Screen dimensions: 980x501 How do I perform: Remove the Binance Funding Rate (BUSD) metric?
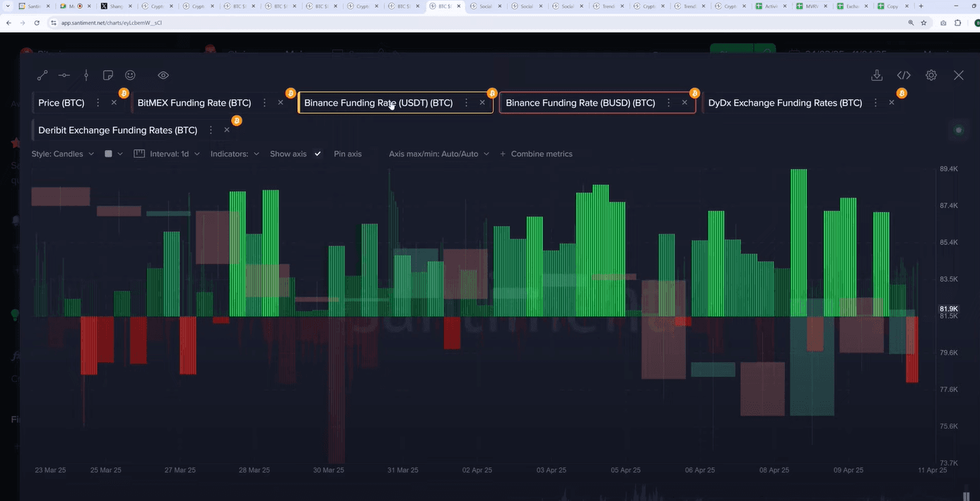pos(684,103)
